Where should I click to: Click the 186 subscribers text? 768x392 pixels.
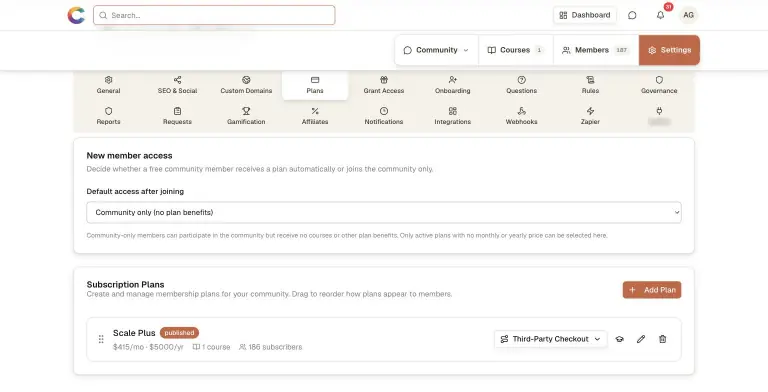(x=270, y=347)
